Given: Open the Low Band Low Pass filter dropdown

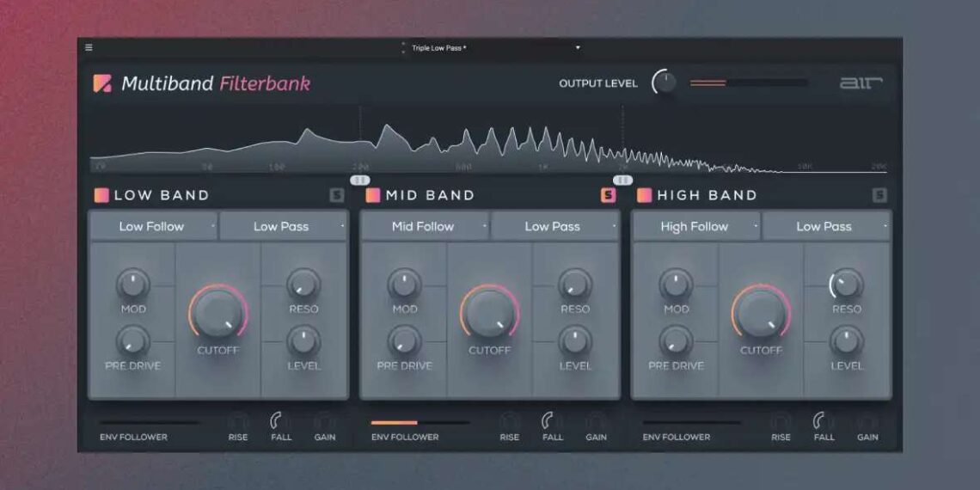Looking at the screenshot, I should point(283,226).
